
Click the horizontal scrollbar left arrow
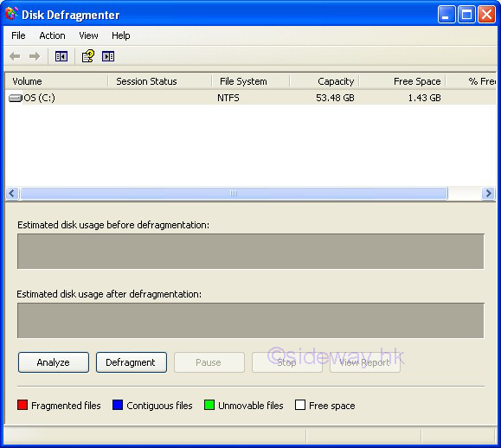[x=12, y=193]
